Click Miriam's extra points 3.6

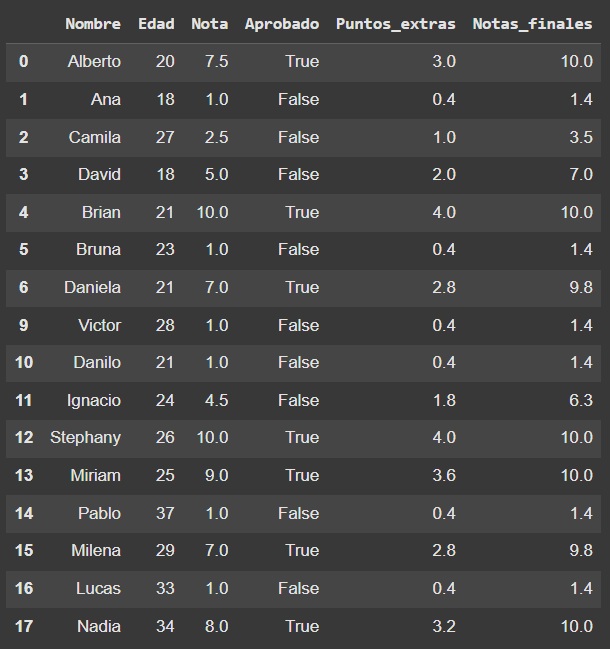[444, 475]
